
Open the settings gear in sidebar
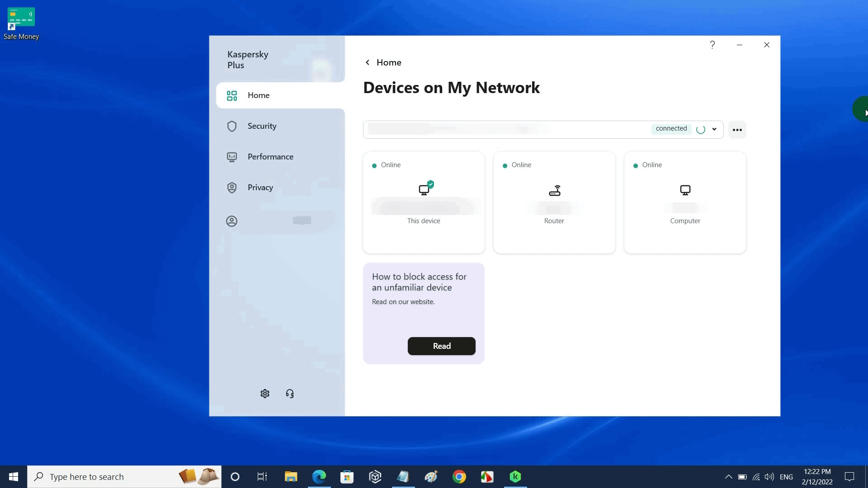tap(265, 394)
